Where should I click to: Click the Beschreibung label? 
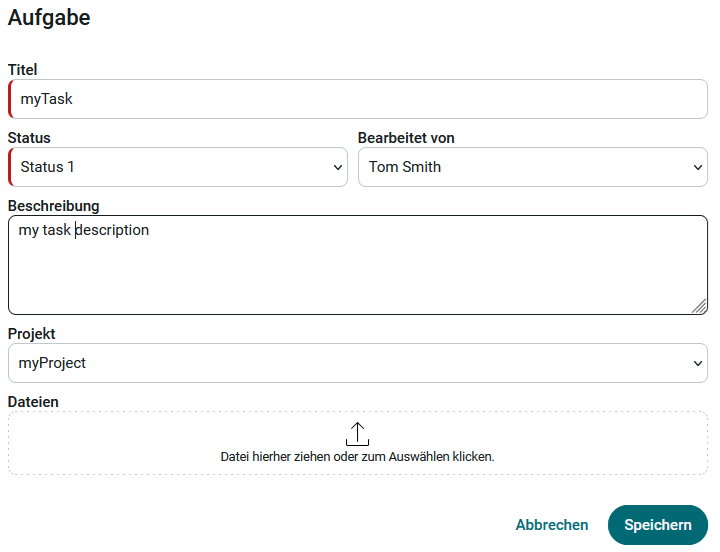pyautogui.click(x=54, y=206)
